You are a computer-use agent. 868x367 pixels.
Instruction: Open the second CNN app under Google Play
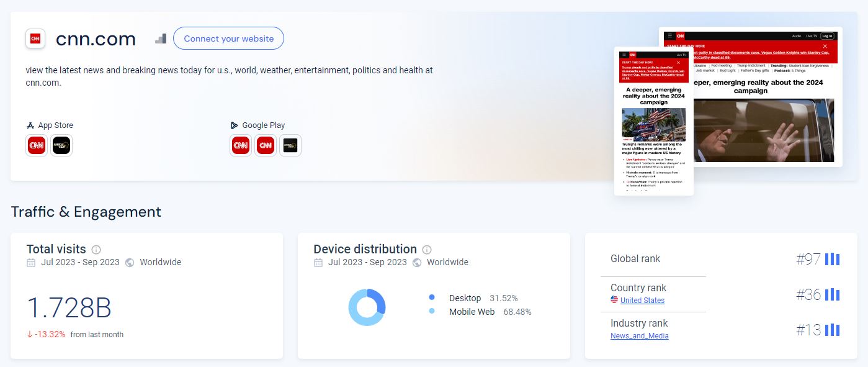(x=266, y=145)
